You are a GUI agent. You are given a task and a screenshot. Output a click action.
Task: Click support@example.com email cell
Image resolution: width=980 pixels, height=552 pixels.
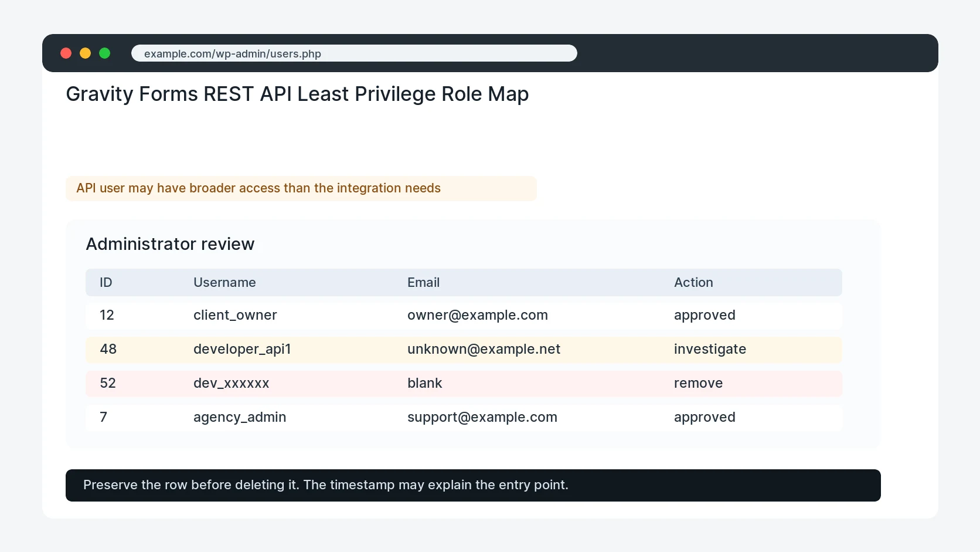pos(482,418)
